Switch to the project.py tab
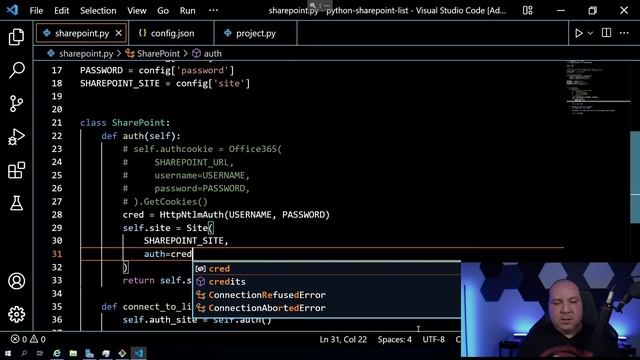Viewport: 640px width, 360px height. click(256, 33)
